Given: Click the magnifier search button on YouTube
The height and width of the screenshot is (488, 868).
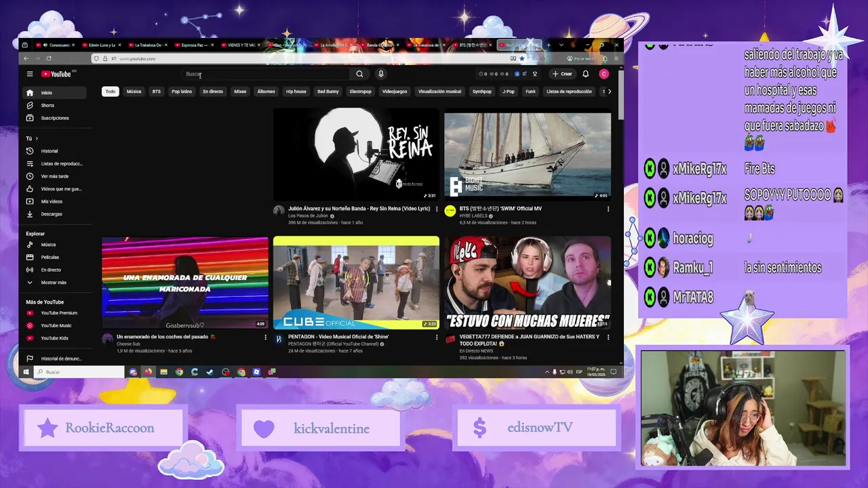Looking at the screenshot, I should tap(359, 74).
